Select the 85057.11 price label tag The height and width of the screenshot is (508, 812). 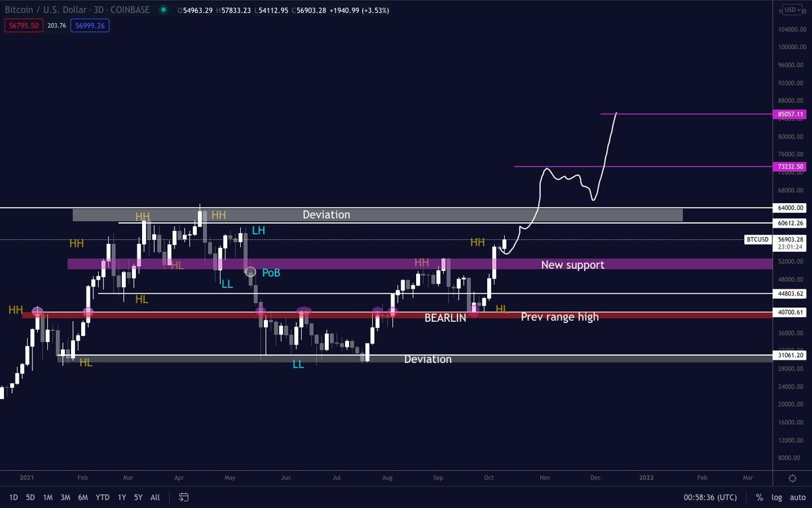(x=791, y=114)
